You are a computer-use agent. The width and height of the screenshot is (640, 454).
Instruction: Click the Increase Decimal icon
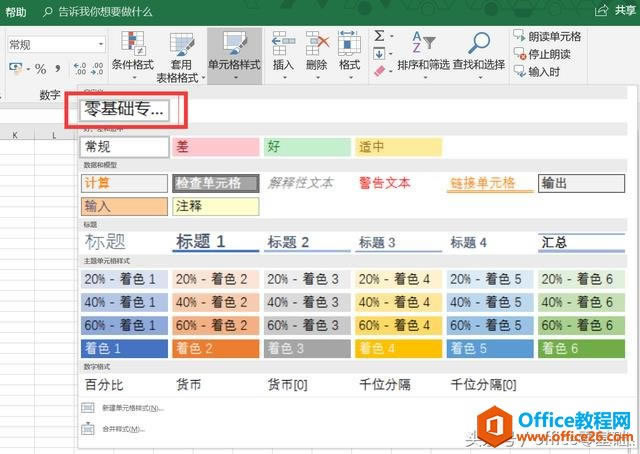(x=79, y=69)
